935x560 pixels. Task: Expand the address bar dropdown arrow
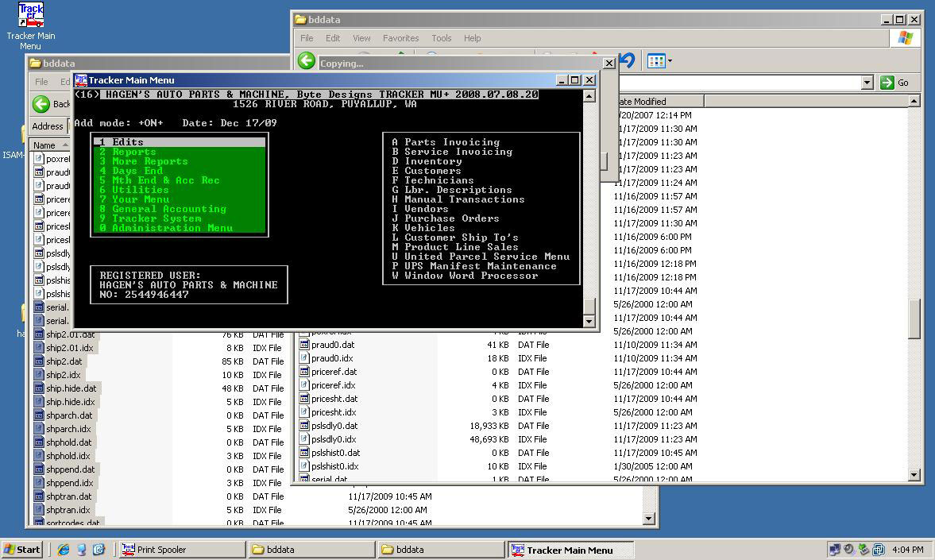(x=867, y=83)
